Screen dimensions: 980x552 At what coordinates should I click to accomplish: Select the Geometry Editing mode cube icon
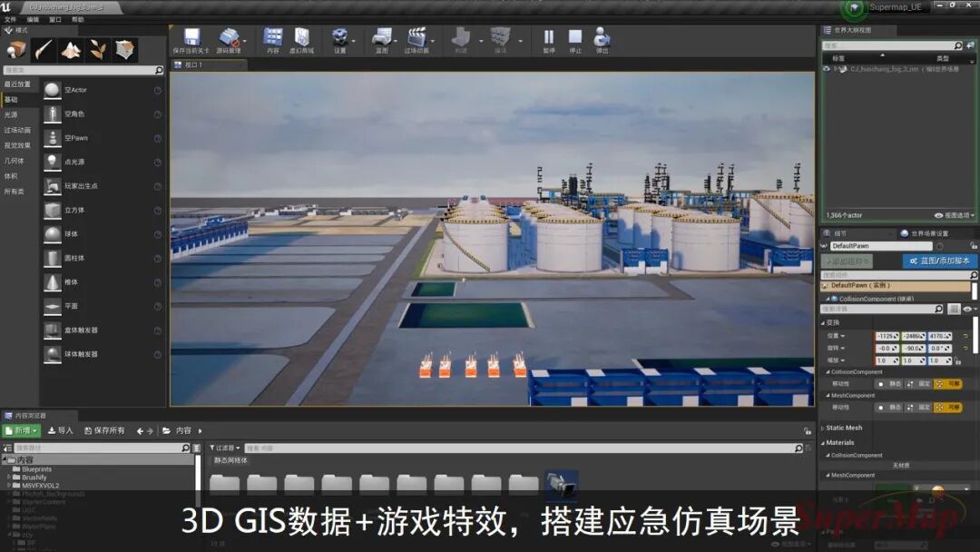click(125, 49)
